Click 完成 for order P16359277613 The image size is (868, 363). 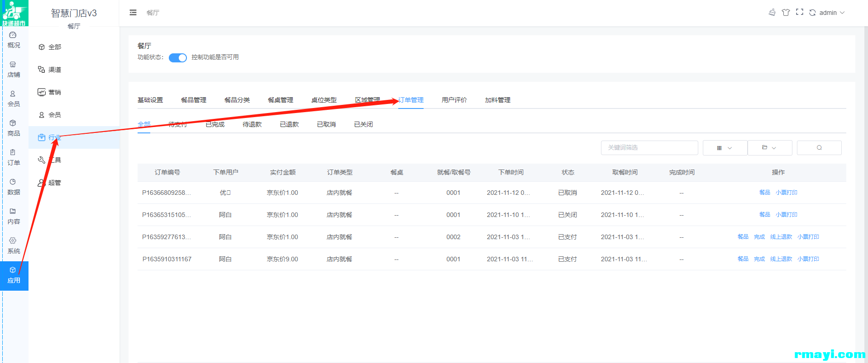pos(759,237)
